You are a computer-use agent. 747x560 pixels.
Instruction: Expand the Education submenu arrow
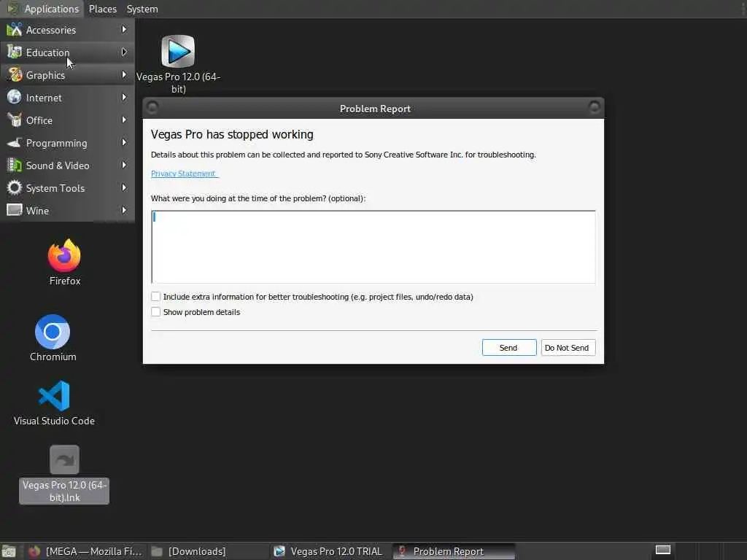[x=124, y=52]
